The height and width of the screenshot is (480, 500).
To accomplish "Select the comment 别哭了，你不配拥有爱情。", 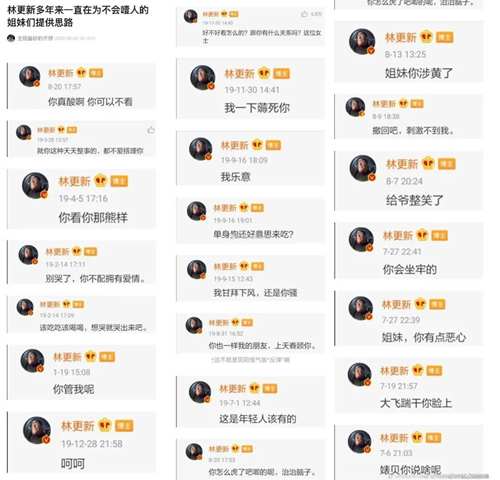I will [96, 278].
